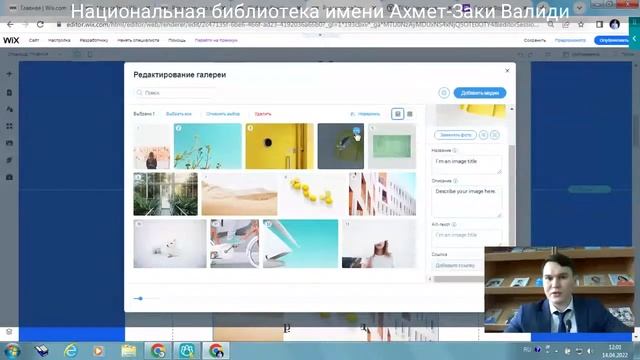This screenshot has width=640, height=360.
Task: Open the apps grid icon in sidebar
Action: click(x=9, y=126)
